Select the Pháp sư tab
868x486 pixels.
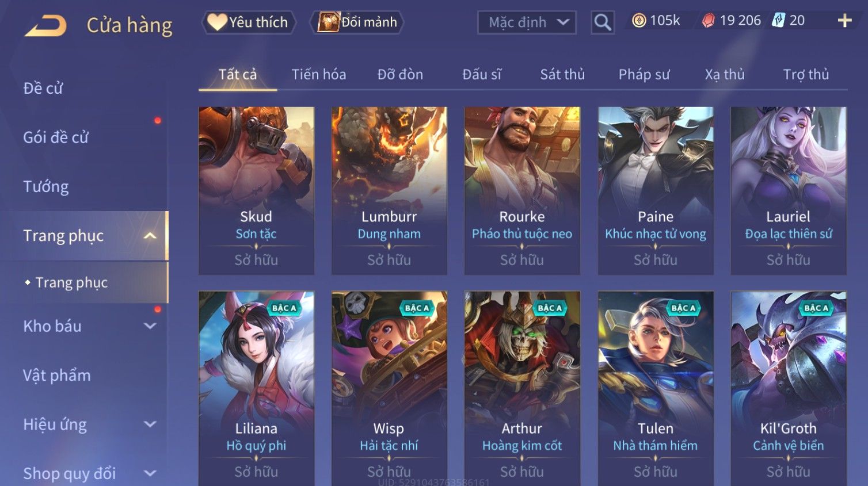(644, 74)
